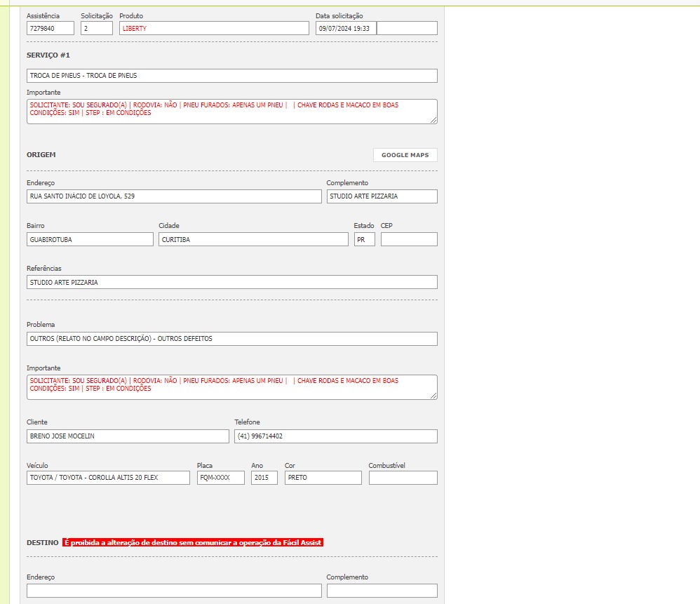Screen dimensions: 700x604
Task: Click the red warning É proibida a alteração de destino
Action: coord(193,542)
